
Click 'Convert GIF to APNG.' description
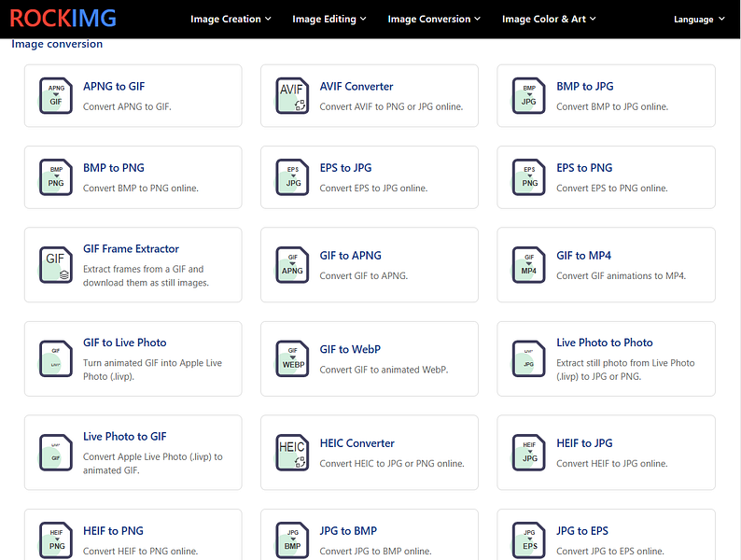[x=364, y=275]
